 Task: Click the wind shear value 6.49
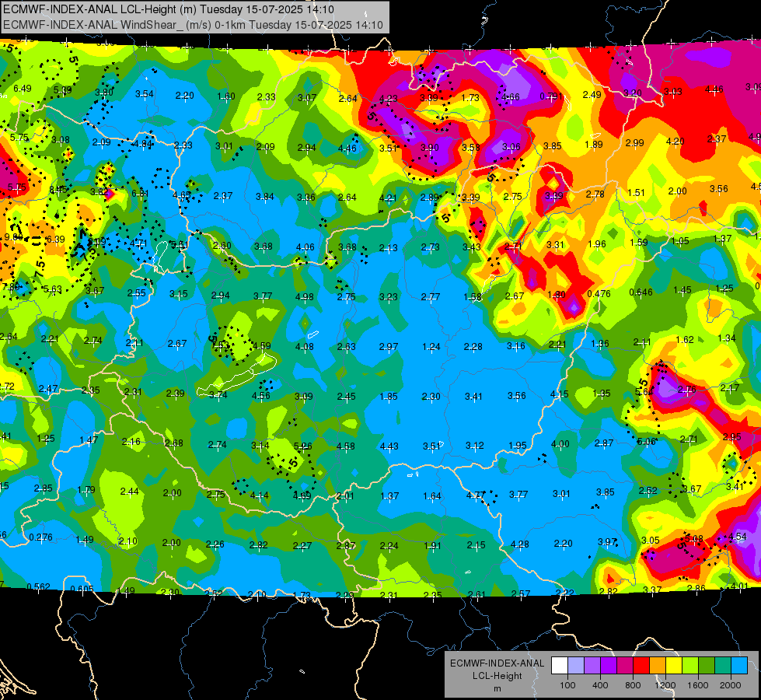(x=23, y=89)
